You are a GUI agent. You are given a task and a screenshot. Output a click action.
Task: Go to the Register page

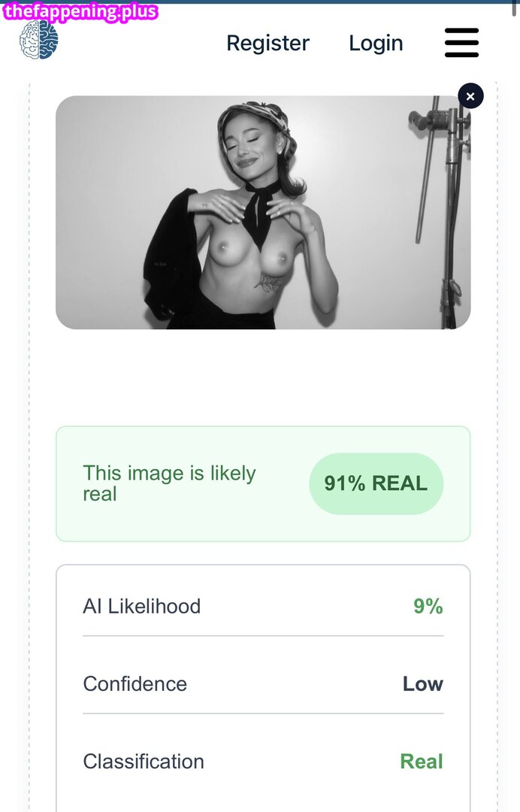coord(268,43)
